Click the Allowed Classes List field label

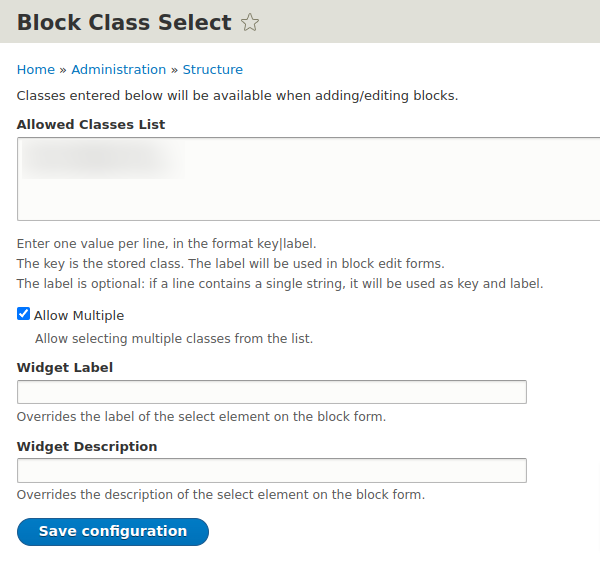pyautogui.click(x=91, y=125)
